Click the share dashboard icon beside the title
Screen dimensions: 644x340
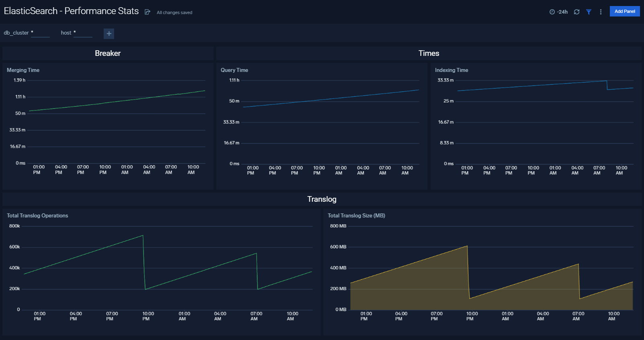[147, 12]
